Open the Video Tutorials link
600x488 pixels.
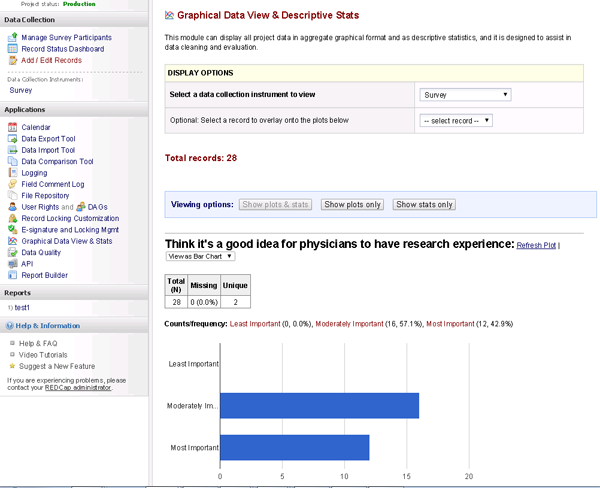pyautogui.click(x=43, y=355)
